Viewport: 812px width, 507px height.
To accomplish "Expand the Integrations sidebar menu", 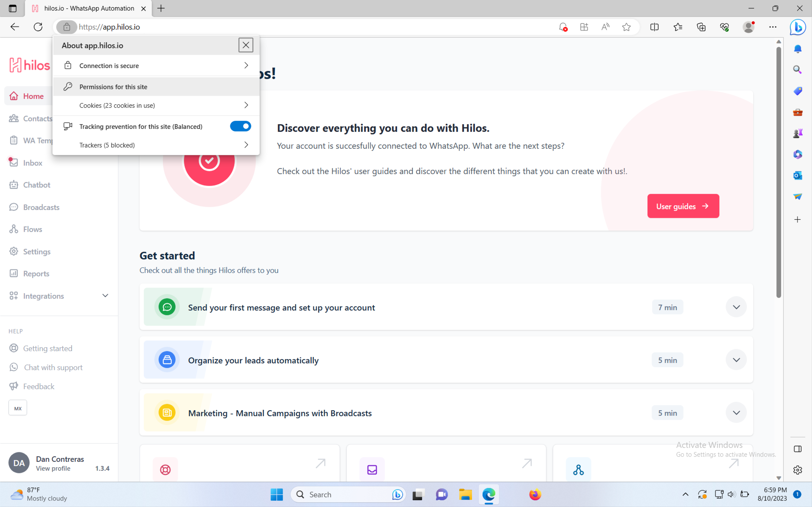I will click(x=105, y=296).
